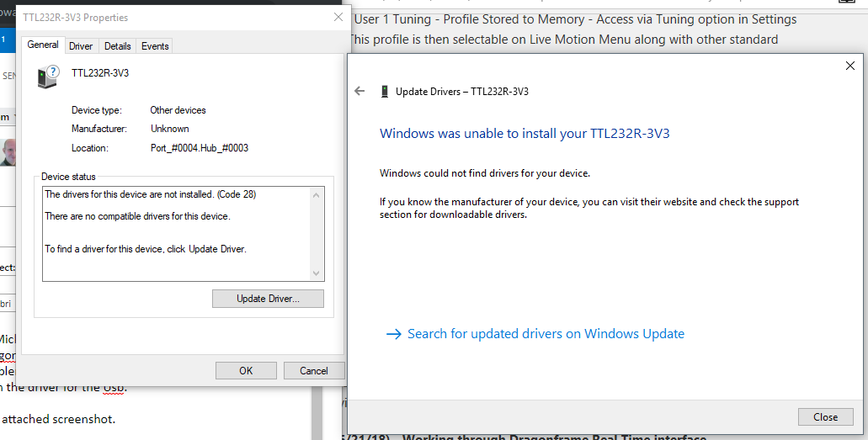
Task: Confirm properties with the OK button
Action: point(246,370)
